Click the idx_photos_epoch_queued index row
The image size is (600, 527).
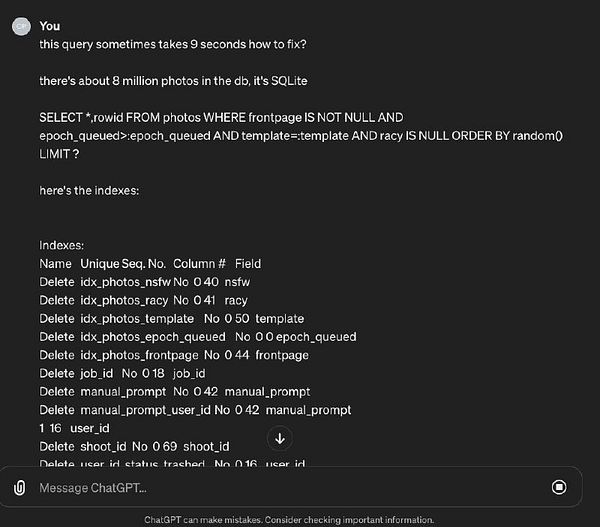click(198, 337)
